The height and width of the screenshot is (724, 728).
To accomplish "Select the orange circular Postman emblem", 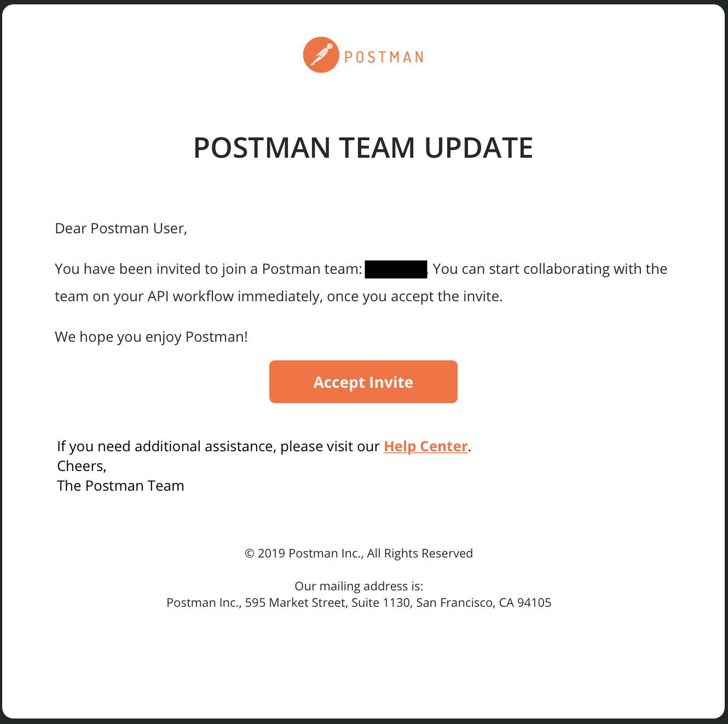I will pyautogui.click(x=321, y=54).
